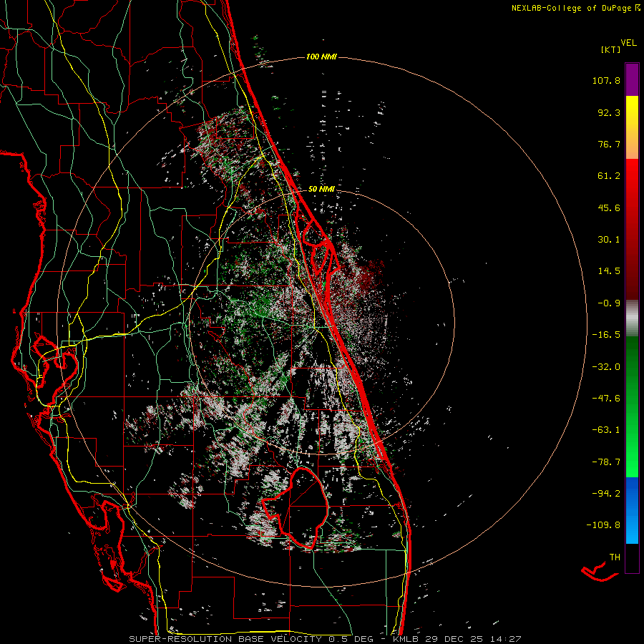
Task: Select the -78.7 legend value
Action: [606, 462]
